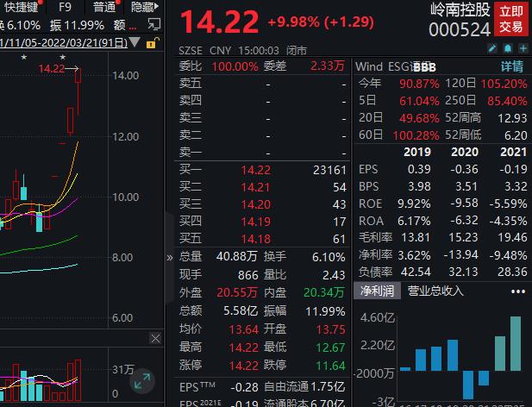Switch to the 营业总收入 tab

(435, 291)
